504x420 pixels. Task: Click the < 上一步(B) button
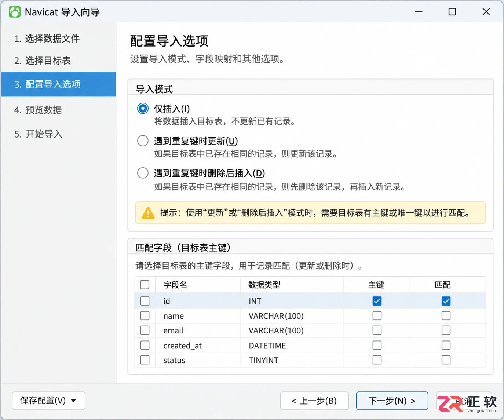[x=314, y=401]
